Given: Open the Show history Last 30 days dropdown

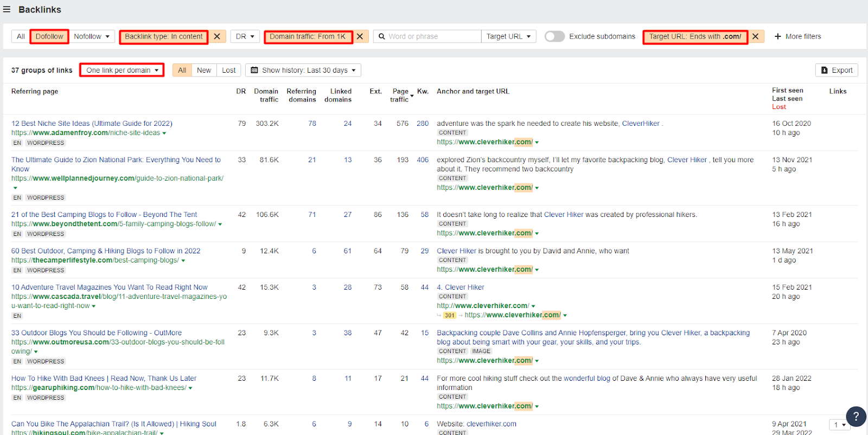Looking at the screenshot, I should coord(303,70).
